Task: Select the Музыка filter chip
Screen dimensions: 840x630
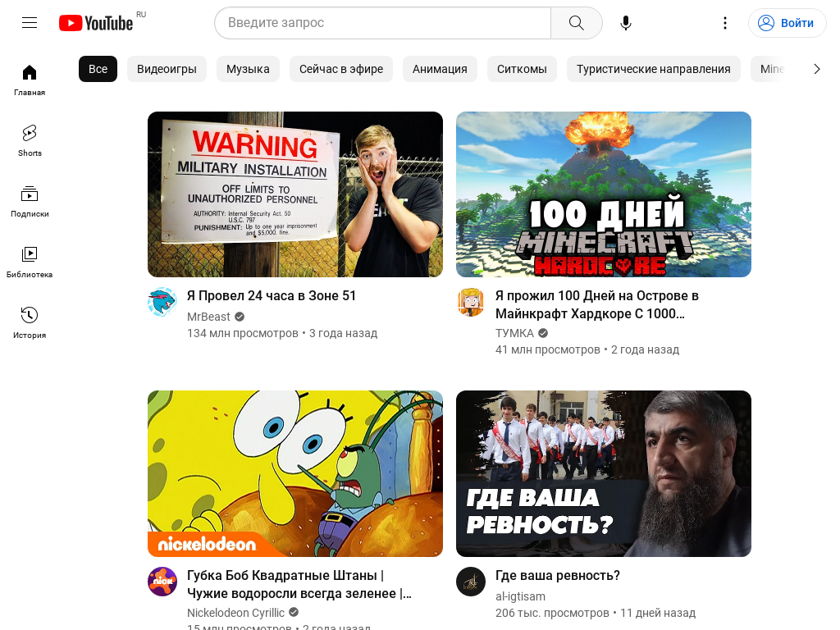Action: (x=248, y=69)
